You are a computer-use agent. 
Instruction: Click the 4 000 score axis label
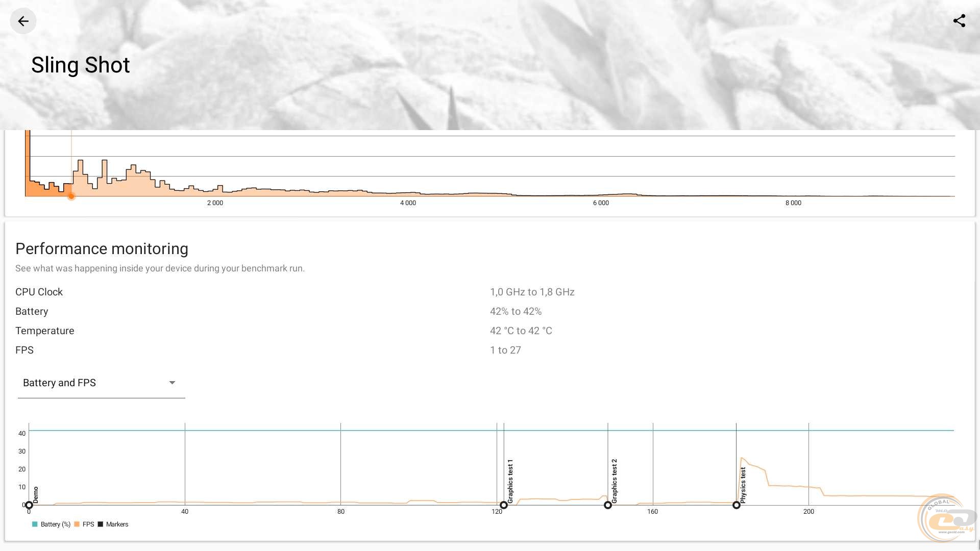(x=408, y=203)
